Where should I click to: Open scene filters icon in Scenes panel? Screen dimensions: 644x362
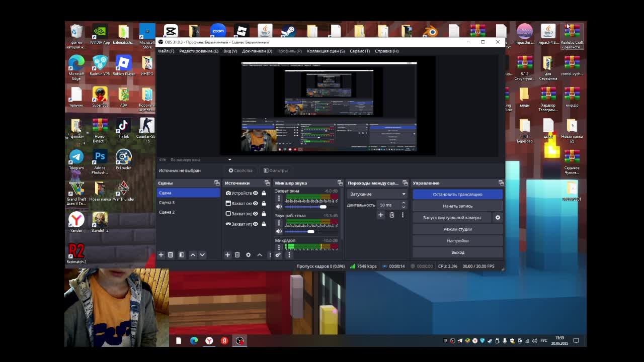point(182,255)
